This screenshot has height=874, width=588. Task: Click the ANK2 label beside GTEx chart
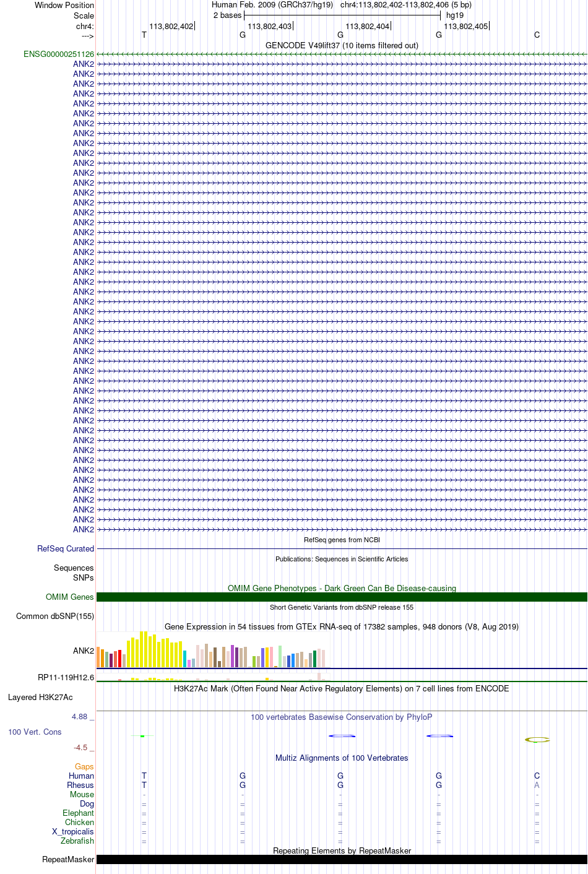84,651
